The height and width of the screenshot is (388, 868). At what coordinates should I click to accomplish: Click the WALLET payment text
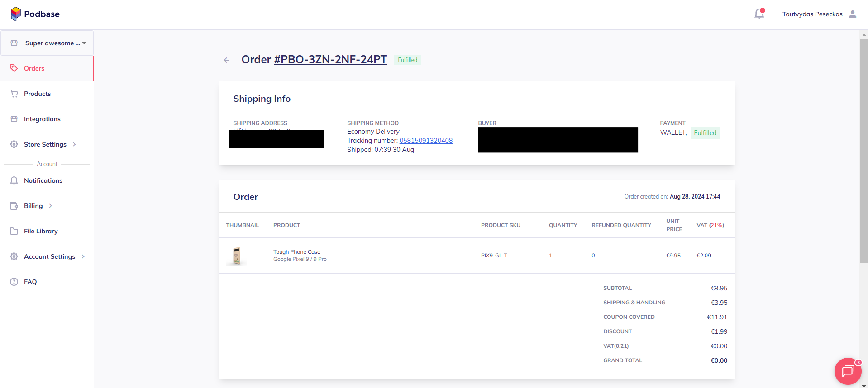tap(673, 132)
